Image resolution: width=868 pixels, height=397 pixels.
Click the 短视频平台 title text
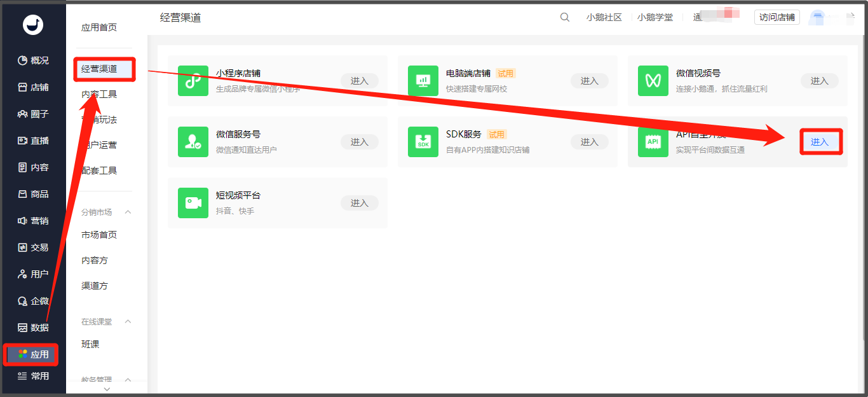[238, 195]
